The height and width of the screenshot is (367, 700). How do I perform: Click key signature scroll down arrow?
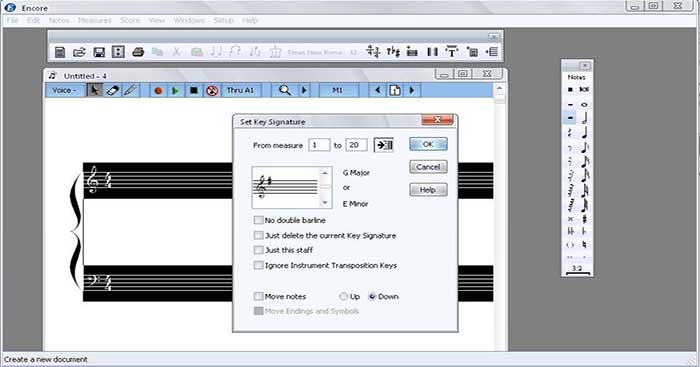325,202
